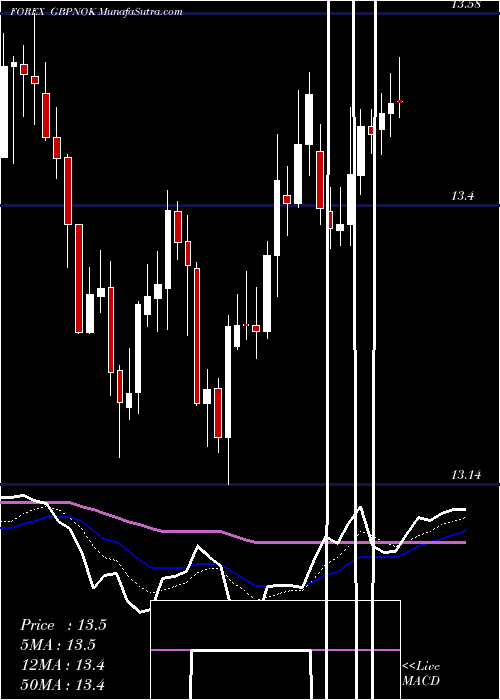500x700 pixels.
Task: Click the 12MA : 13.4 readout
Action: [63, 665]
